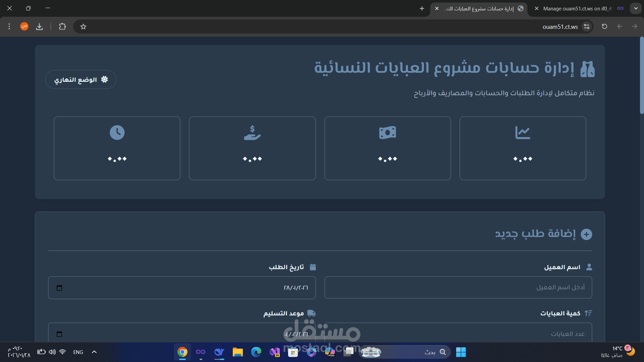This screenshot has width=644, height=362.
Task: Open the tab list dropdown arrow
Action: click(636, 8)
